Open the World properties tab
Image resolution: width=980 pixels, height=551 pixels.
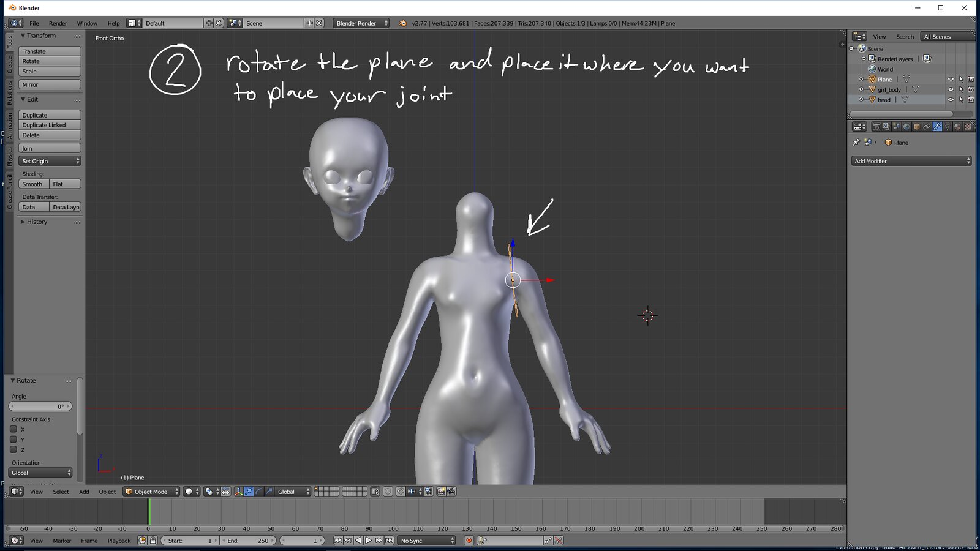coord(907,126)
